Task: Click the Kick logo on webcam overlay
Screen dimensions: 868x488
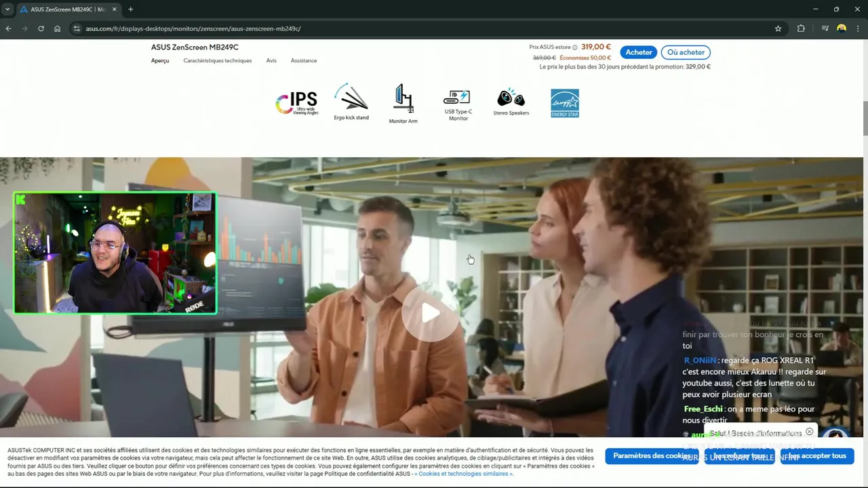Action: coord(21,199)
